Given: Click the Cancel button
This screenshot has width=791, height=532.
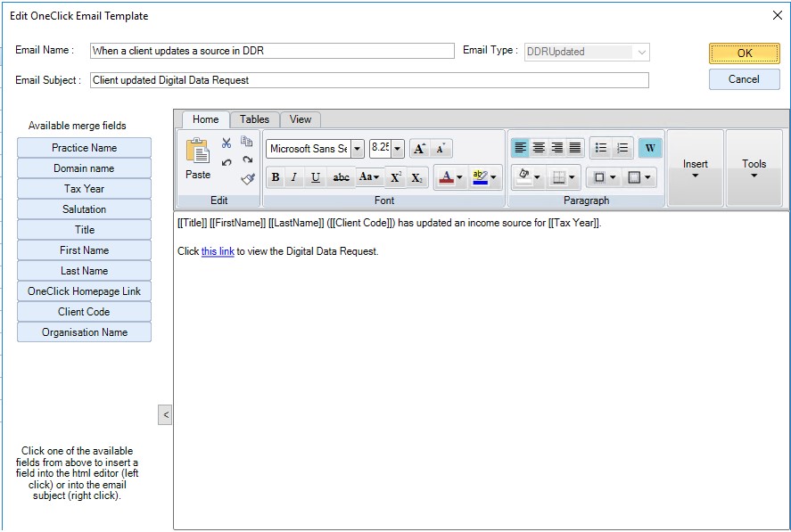Looking at the screenshot, I should point(744,79).
